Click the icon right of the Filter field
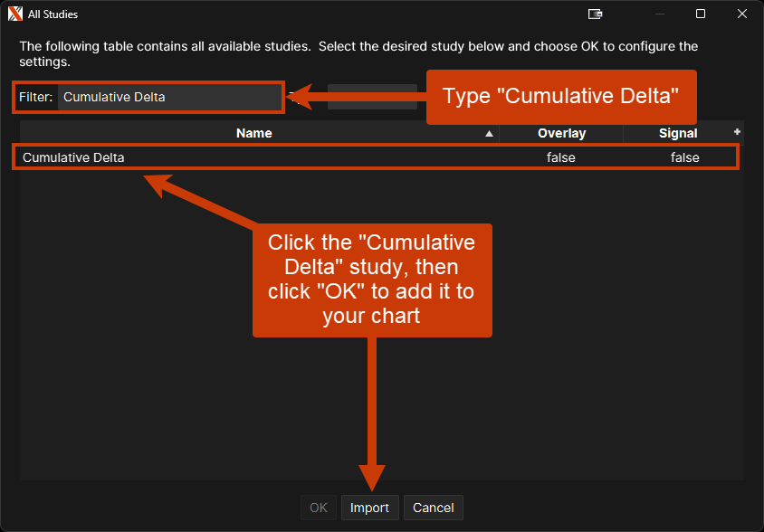Image resolution: width=764 pixels, height=532 pixels. [292, 95]
